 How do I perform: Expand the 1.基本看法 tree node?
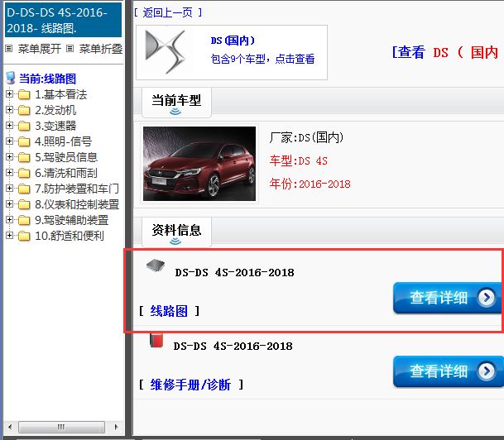click(x=9, y=94)
